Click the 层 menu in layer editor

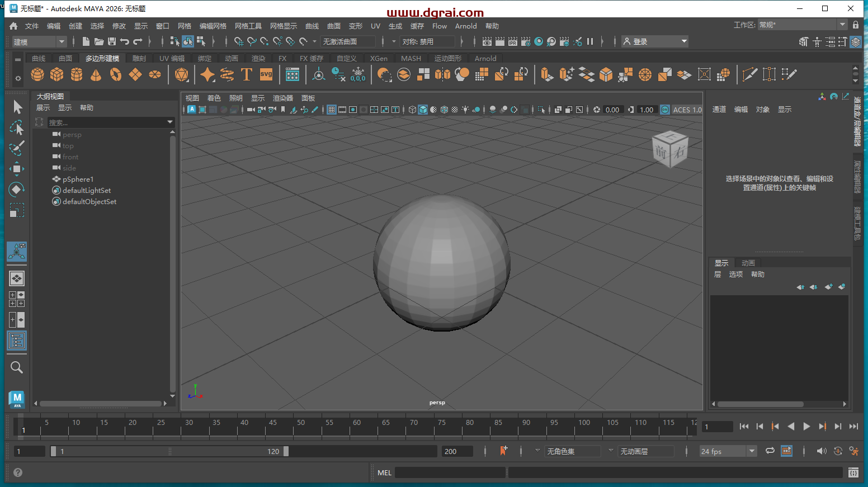pyautogui.click(x=718, y=274)
